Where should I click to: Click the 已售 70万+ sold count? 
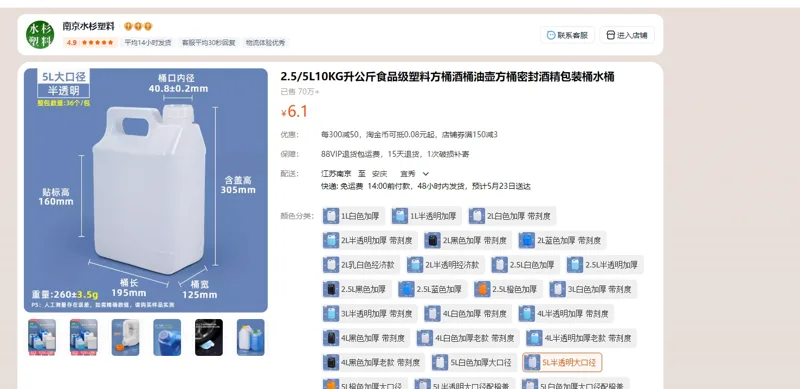(300, 92)
